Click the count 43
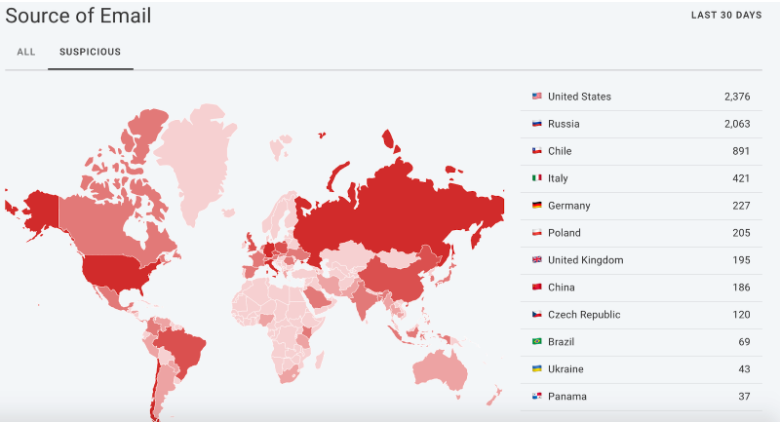 744,369
